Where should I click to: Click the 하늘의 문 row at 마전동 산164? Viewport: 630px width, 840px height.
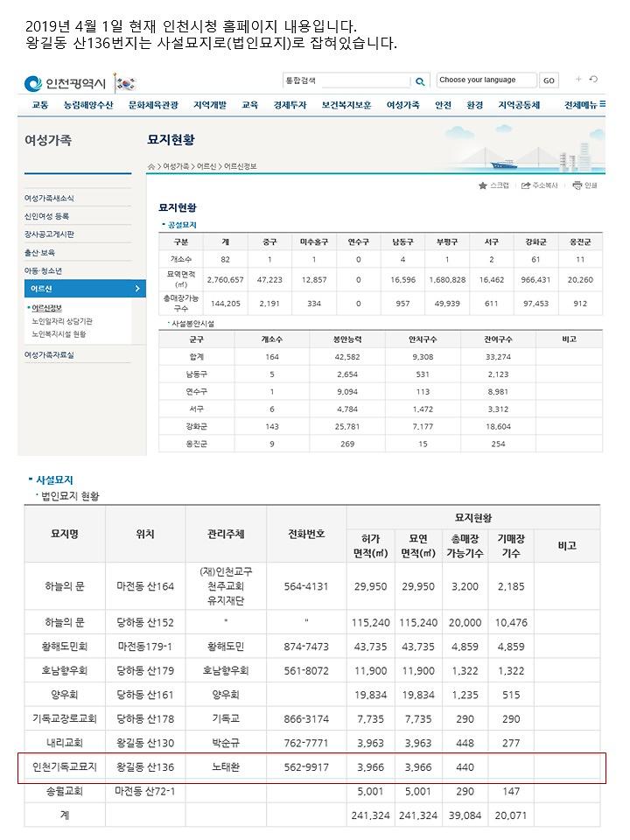pyautogui.click(x=311, y=586)
